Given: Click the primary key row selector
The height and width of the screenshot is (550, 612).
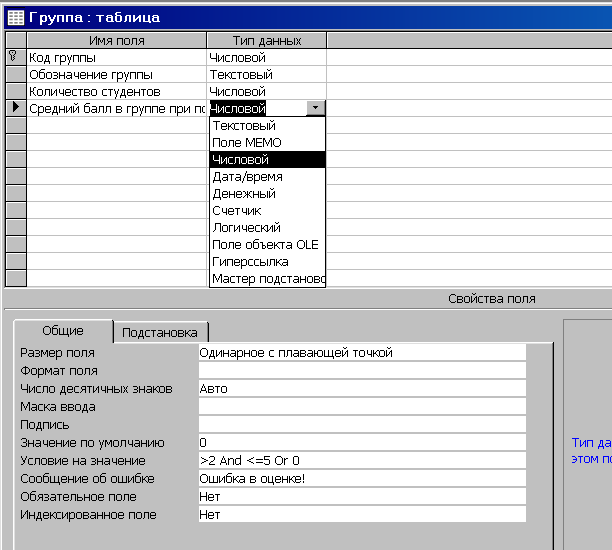Looking at the screenshot, I should pyautogui.click(x=16, y=57).
